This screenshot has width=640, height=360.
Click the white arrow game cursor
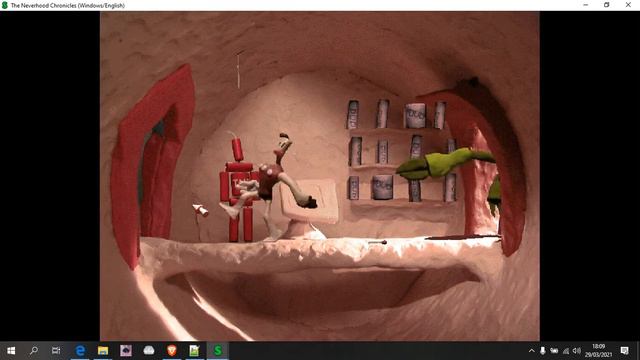pyautogui.click(x=200, y=210)
